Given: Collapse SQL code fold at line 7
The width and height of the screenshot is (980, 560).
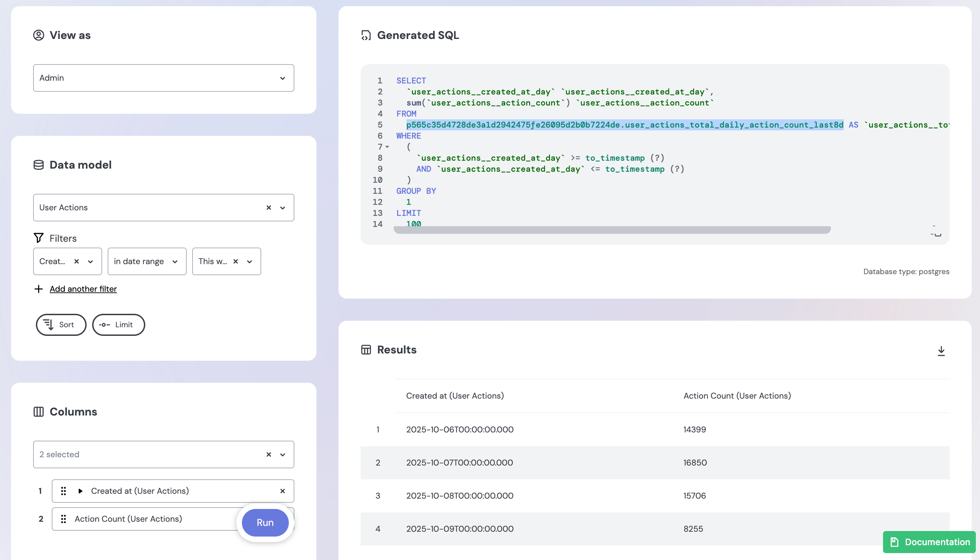Looking at the screenshot, I should coord(387,147).
